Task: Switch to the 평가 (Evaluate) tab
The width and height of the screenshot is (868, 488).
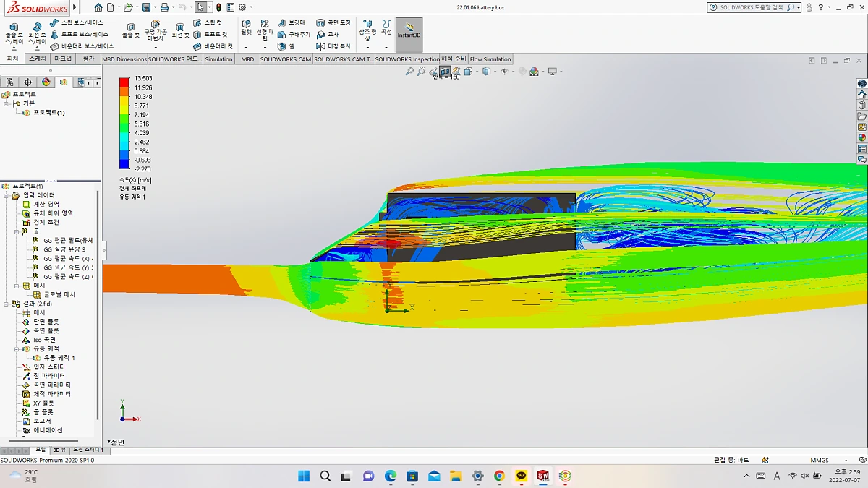Action: click(x=88, y=59)
